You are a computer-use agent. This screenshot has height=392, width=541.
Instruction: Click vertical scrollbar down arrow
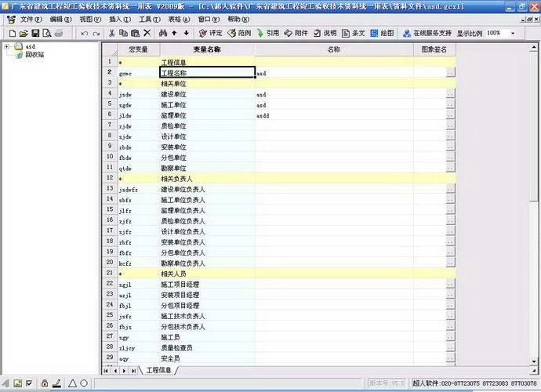pos(534,361)
